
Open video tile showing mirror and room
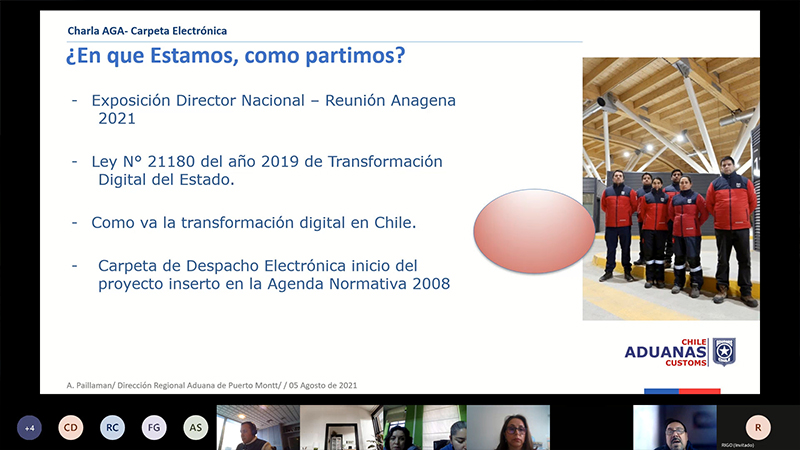click(341, 428)
